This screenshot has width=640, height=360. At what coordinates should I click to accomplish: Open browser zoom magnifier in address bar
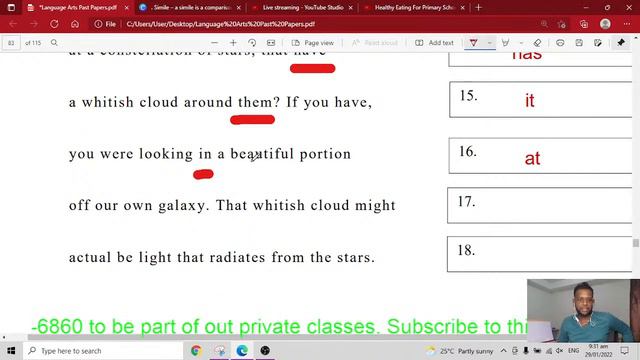[x=544, y=24]
